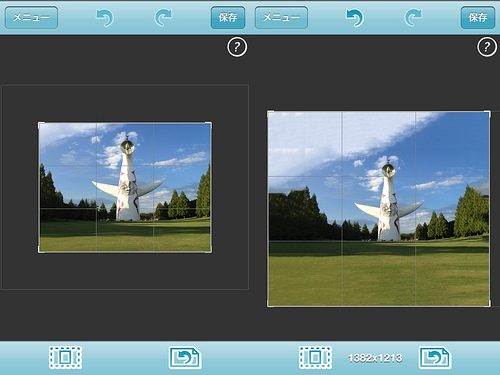Select the crop frame icon in the right panel
Viewport: 500px width, 375px height.
pyautogui.click(x=315, y=358)
